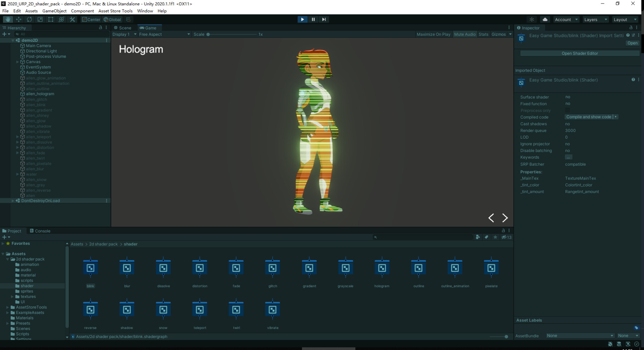
Task: Toggle Mute Audio in the Game view
Action: 465,34
